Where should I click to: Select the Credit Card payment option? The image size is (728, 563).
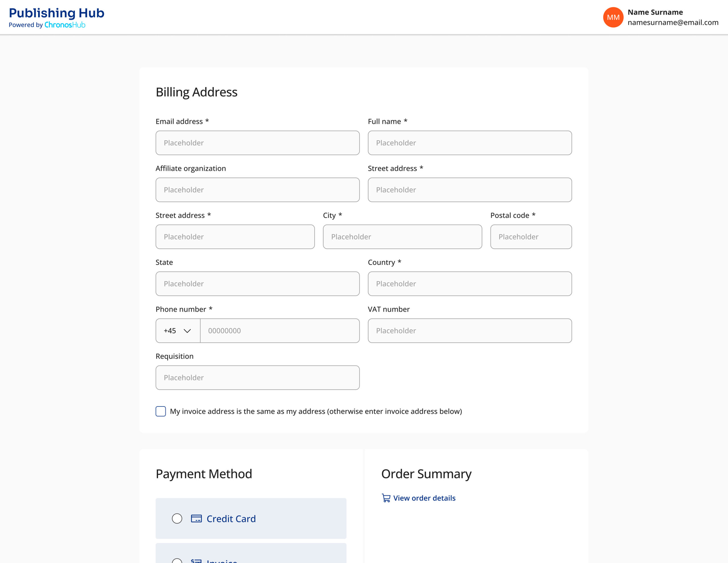(177, 519)
